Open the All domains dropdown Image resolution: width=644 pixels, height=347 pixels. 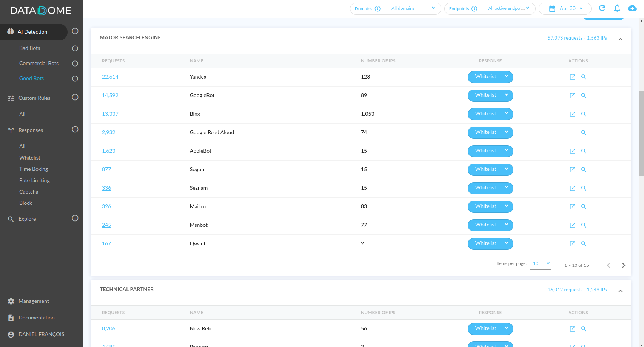click(x=413, y=8)
